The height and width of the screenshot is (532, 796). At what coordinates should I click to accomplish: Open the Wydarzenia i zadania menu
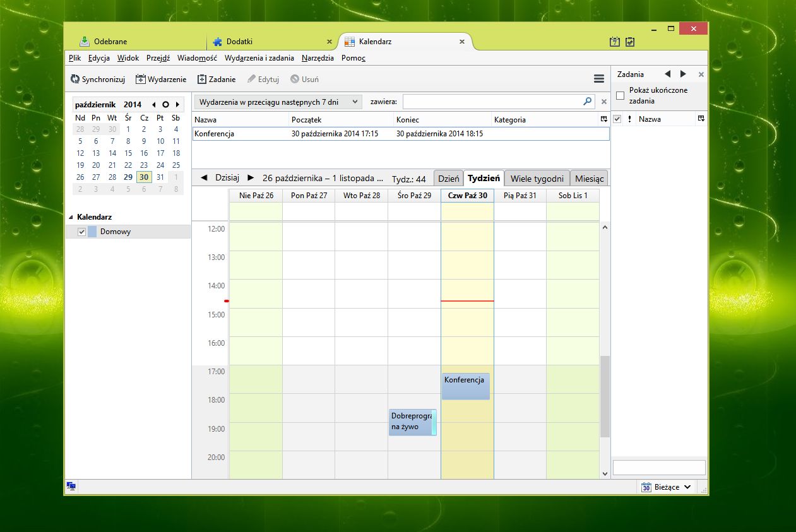[259, 57]
